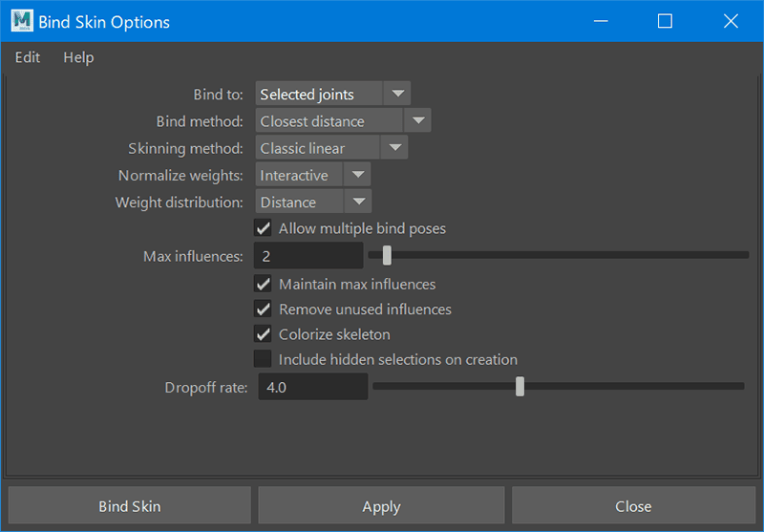The width and height of the screenshot is (764, 532).
Task: Enable Include hidden selections on creation
Action: coord(264,359)
